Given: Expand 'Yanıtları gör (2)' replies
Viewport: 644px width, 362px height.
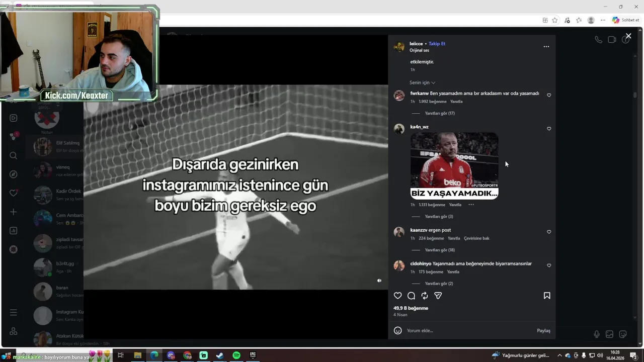Looking at the screenshot, I should (439, 284).
